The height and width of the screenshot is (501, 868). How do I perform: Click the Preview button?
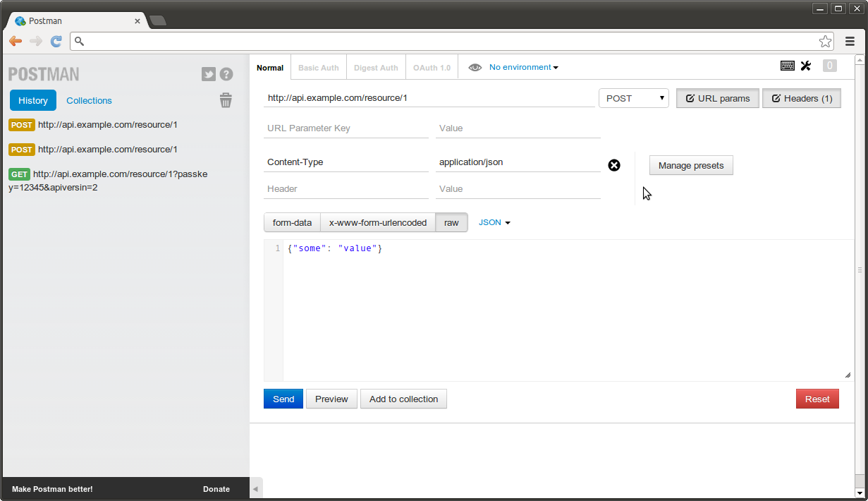[x=331, y=399]
